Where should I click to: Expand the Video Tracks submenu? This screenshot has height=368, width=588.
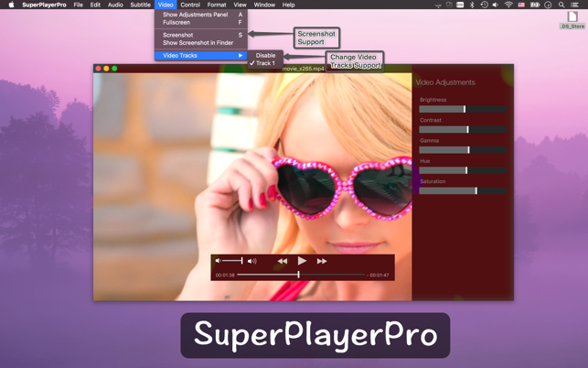(x=201, y=56)
